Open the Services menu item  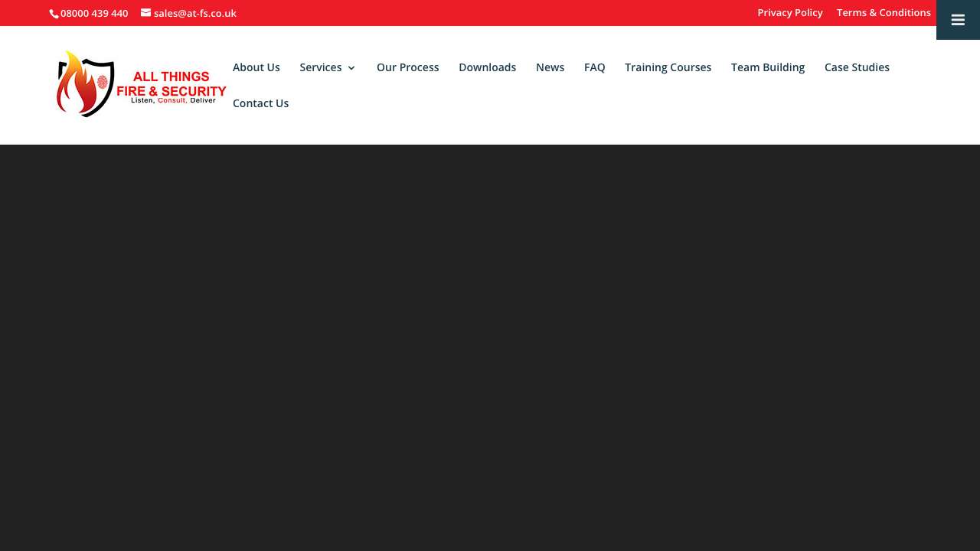click(x=320, y=67)
